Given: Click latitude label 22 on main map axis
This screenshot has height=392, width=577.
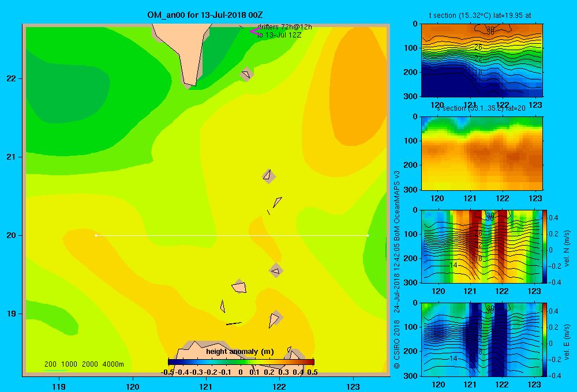Looking at the screenshot, I should (12, 79).
